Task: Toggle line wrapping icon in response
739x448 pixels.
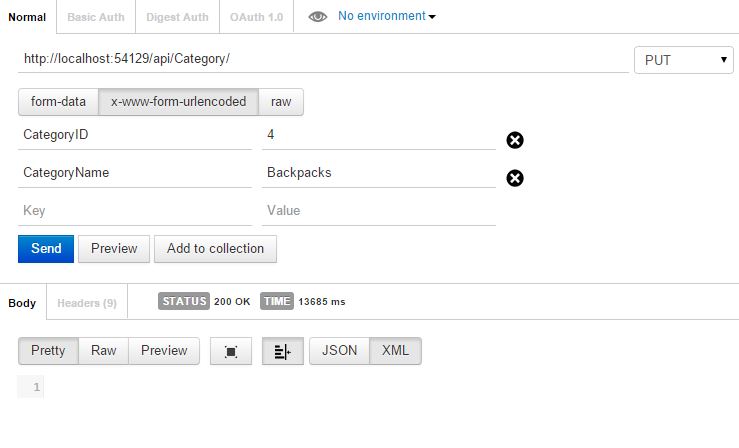Action: (x=282, y=351)
